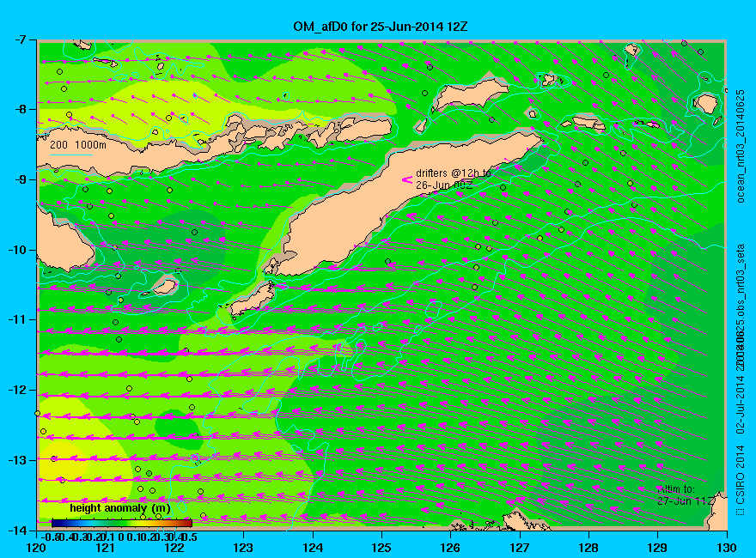Image resolution: width=756 pixels, height=558 pixels.
Task: Click the latitude label "-10"
Action: pos(16,250)
